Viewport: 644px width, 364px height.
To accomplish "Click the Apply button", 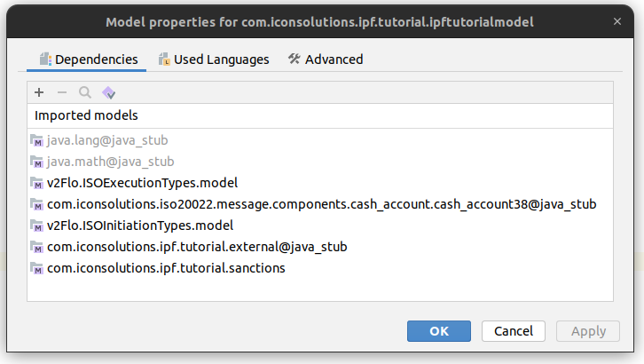I will pos(587,331).
